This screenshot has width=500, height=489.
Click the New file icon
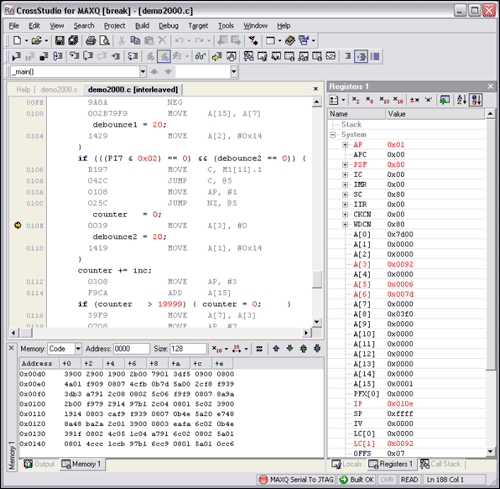(17, 41)
